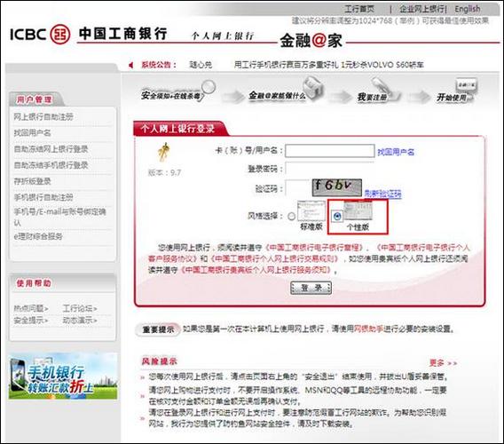This screenshot has height=444, width=504.
Task: Open 企业网上银行 link at top
Action: click(422, 9)
